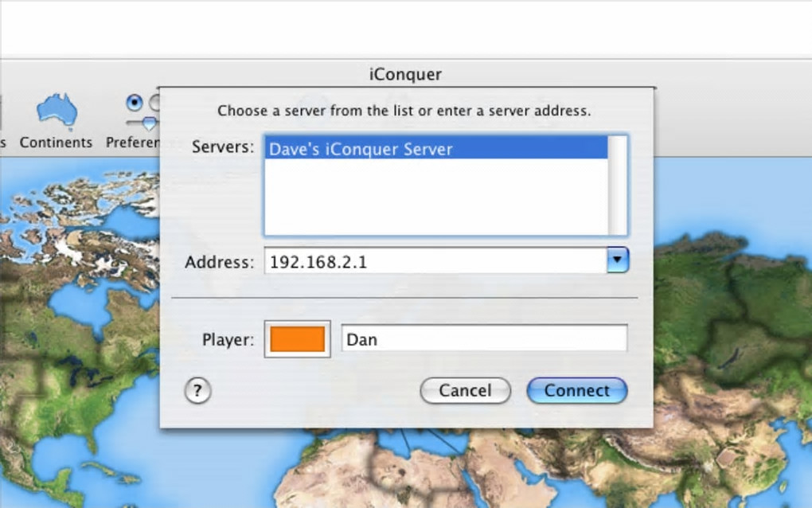Open help with the question mark button

click(x=197, y=390)
